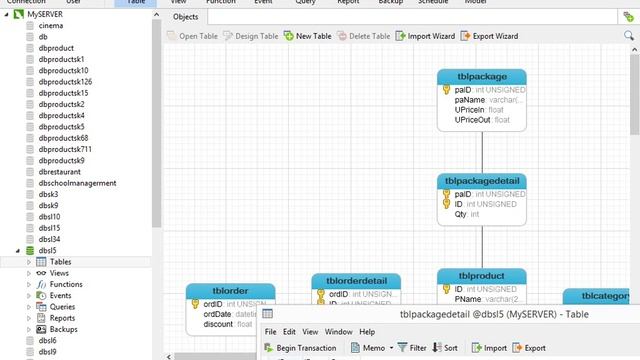Click Begin Transaction in the table window
This screenshot has width=640, height=360.
[300, 348]
